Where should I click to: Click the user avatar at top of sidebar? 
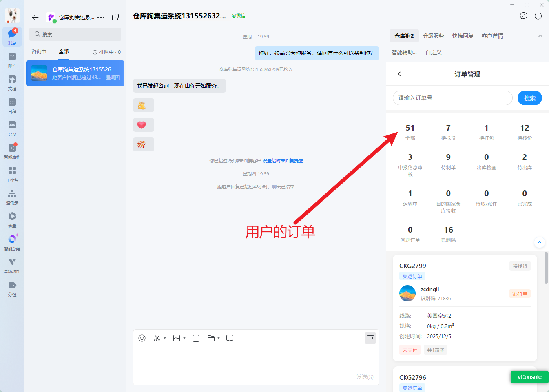point(12,16)
